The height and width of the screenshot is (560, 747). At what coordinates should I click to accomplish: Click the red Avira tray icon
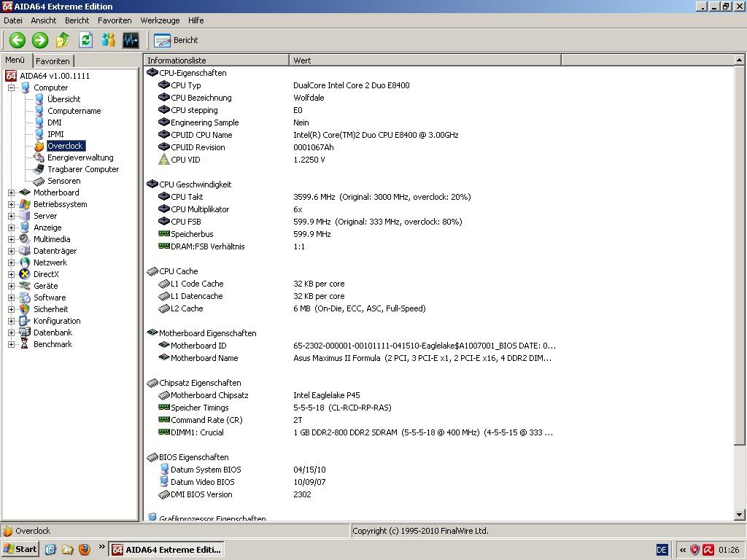point(708,550)
